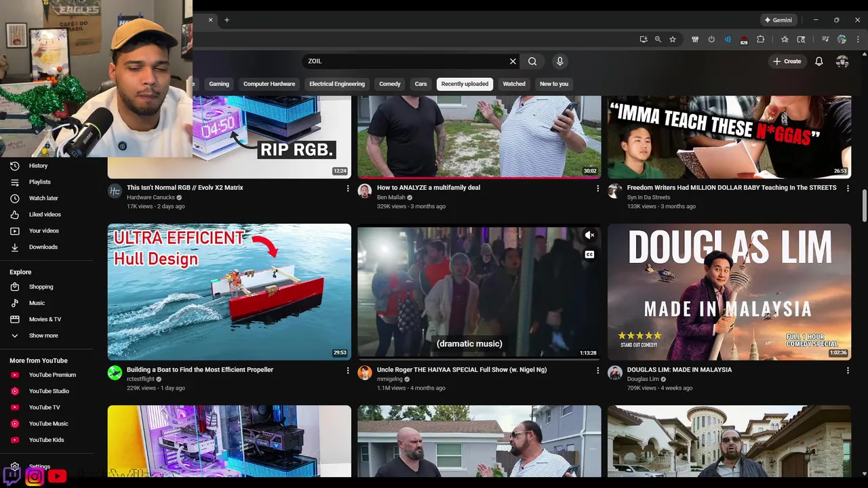Image resolution: width=868 pixels, height=488 pixels.
Task: Open YouTube Kids link
Action: (x=46, y=440)
